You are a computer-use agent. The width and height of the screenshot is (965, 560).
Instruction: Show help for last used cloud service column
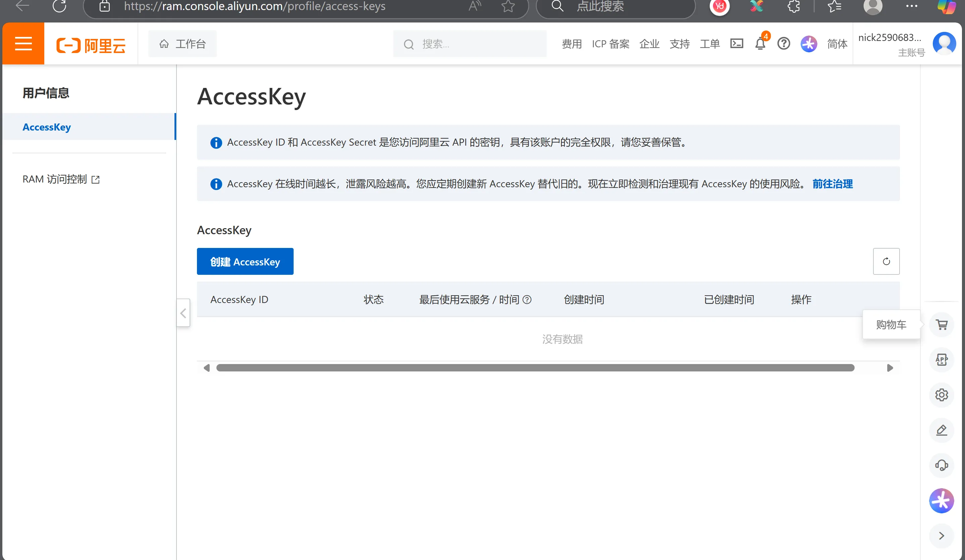click(527, 300)
